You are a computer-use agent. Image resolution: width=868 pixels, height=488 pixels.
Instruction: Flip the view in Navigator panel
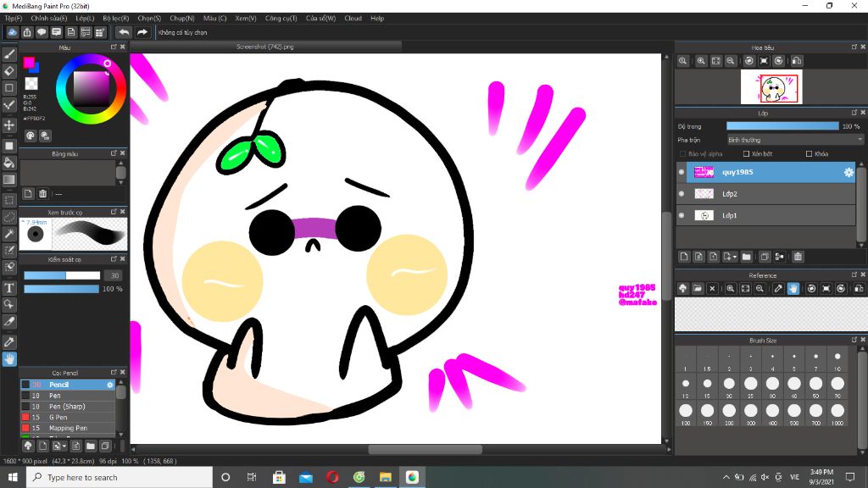(797, 61)
